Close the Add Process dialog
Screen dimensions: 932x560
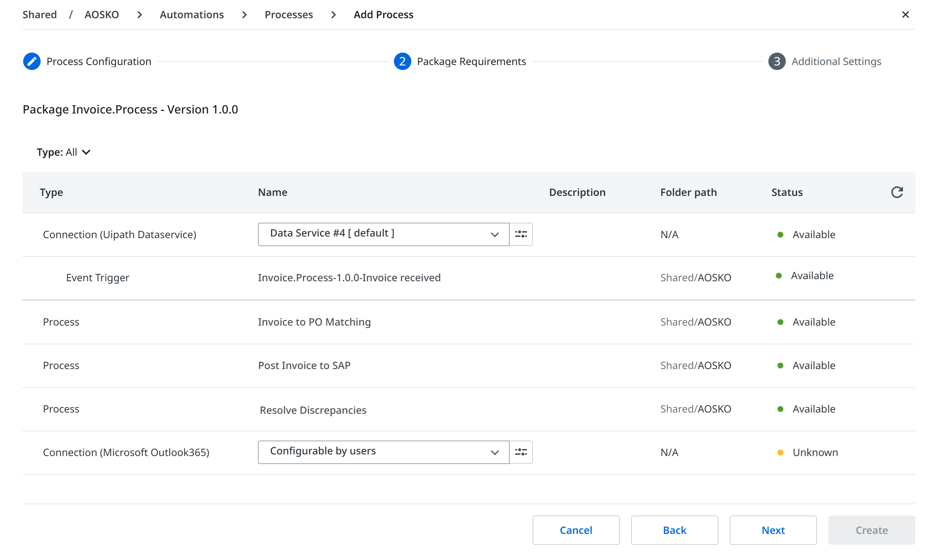(x=905, y=14)
